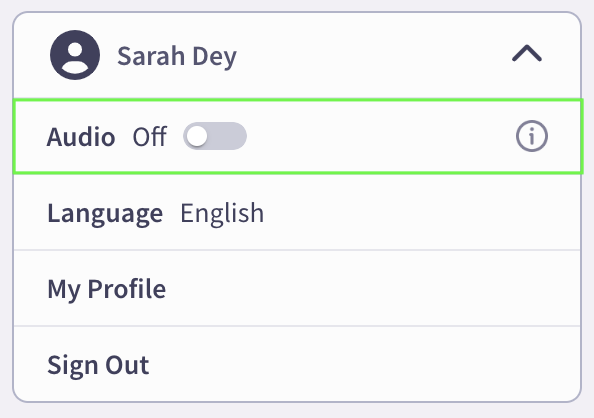Open the Language setting row
Image resolution: width=594 pixels, height=418 pixels.
(297, 213)
